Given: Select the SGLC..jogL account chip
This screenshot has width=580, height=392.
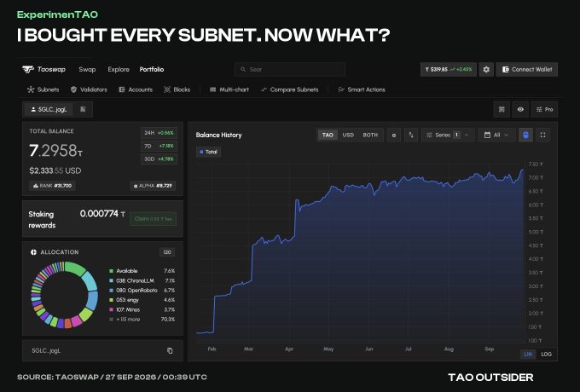Looking at the screenshot, I should (x=49, y=109).
